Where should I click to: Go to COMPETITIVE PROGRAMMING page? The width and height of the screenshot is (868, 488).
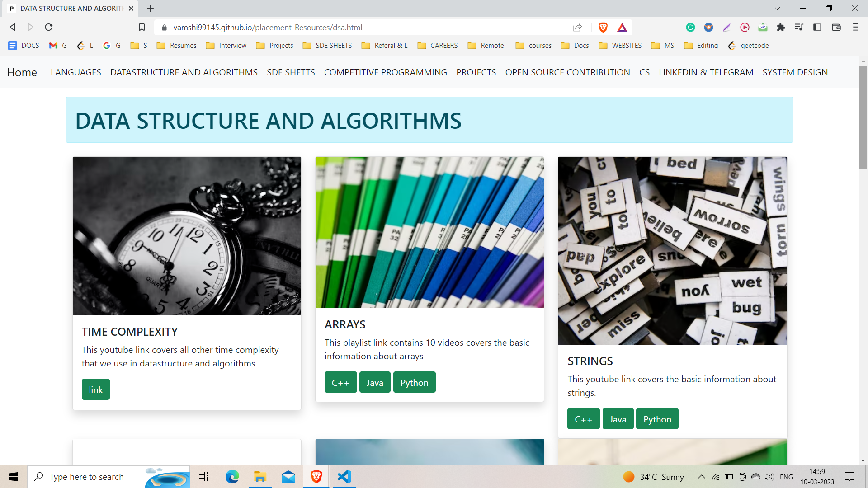pos(386,72)
